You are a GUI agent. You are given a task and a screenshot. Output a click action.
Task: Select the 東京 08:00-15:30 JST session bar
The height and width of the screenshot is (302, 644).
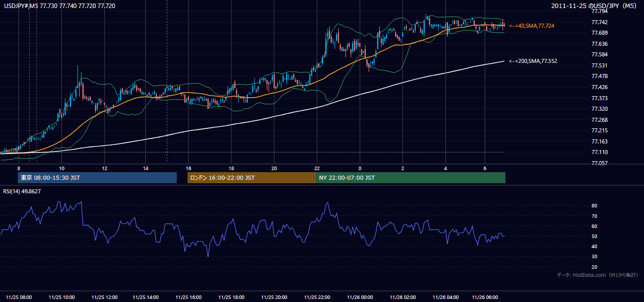97,178
